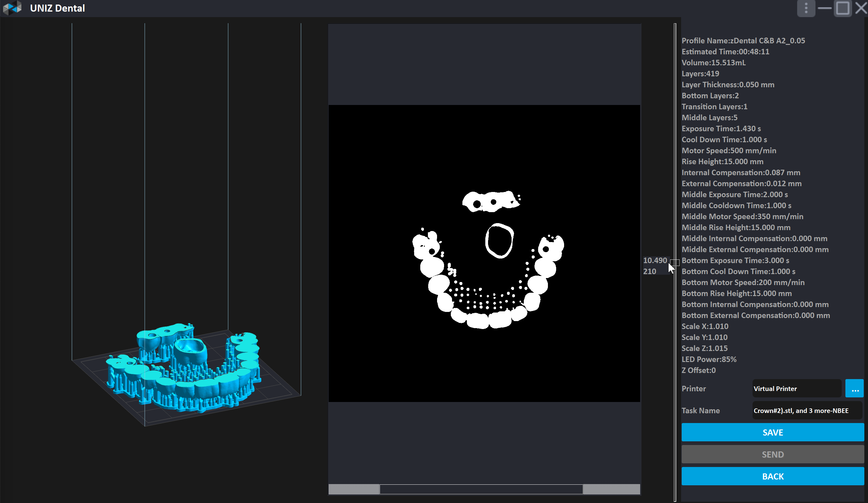Minimize the UNIZ Dental window
Screen dimensions: 868x503
[825, 8]
